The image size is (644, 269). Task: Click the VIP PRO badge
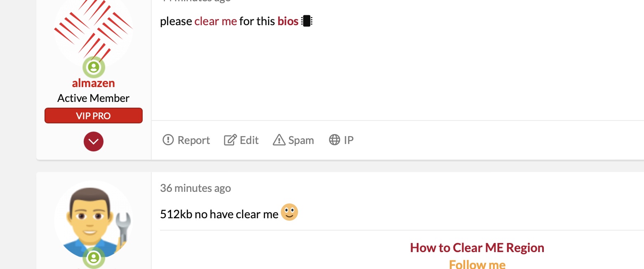[94, 116]
